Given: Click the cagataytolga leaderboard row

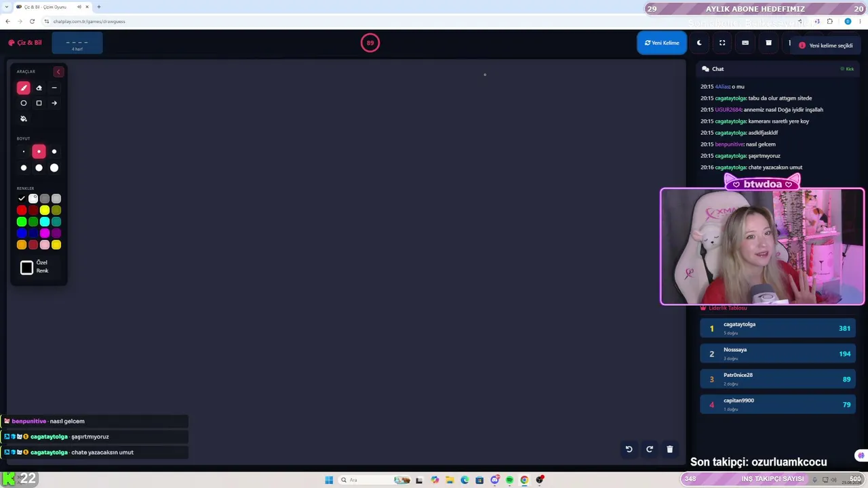Looking at the screenshot, I should click(x=778, y=328).
